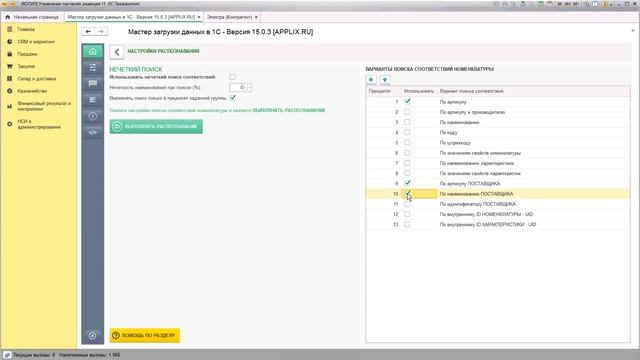Open Финансовый результат и контроллинг section
The image size is (640, 360).
coord(44,106)
